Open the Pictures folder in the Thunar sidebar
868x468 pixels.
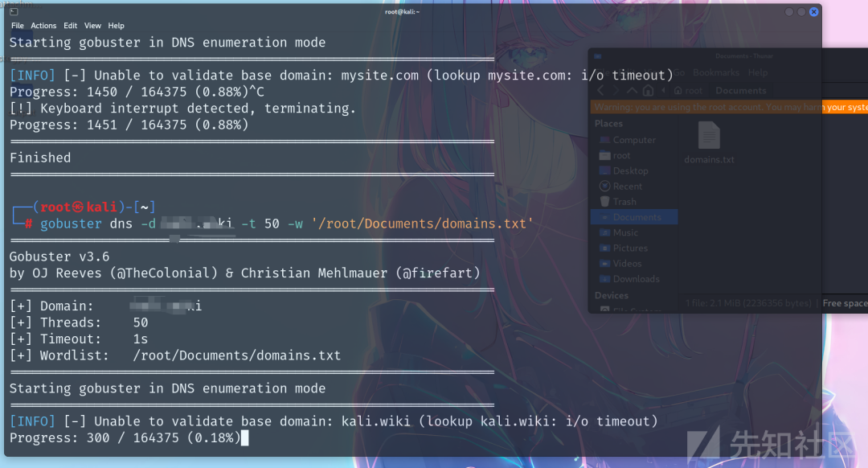[634, 248]
